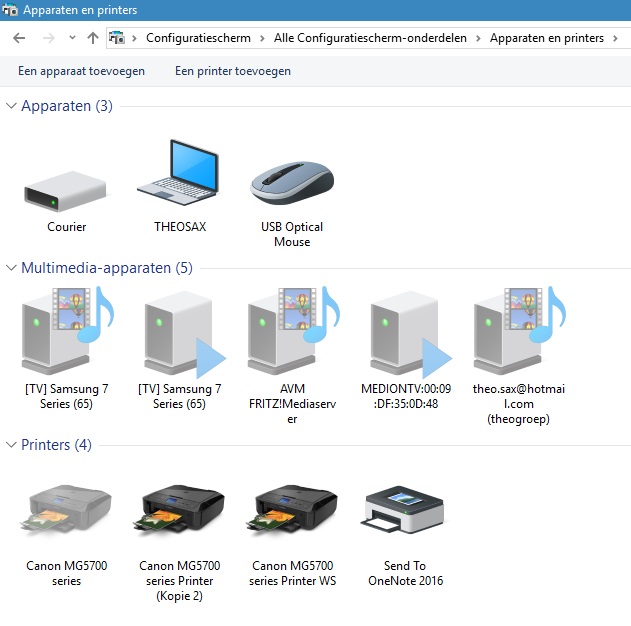Click the THEOSAX label text
This screenshot has width=631, height=626.
(179, 227)
